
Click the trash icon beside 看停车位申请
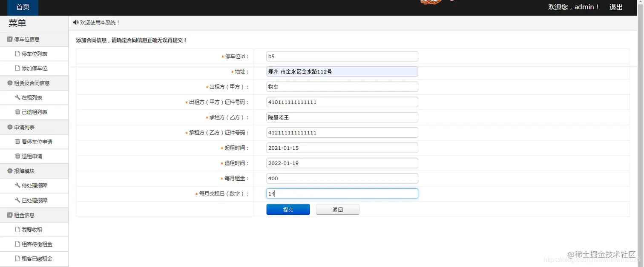[17, 142]
